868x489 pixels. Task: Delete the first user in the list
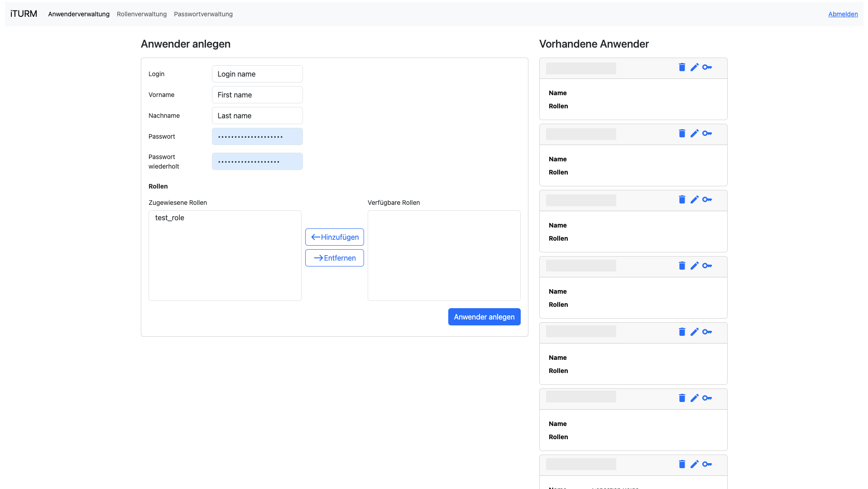(681, 67)
